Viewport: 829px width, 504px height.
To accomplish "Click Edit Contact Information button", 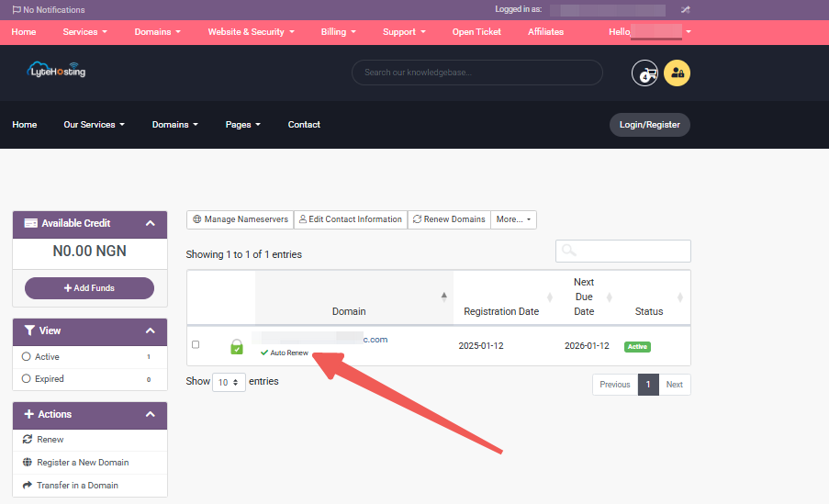I will (351, 219).
